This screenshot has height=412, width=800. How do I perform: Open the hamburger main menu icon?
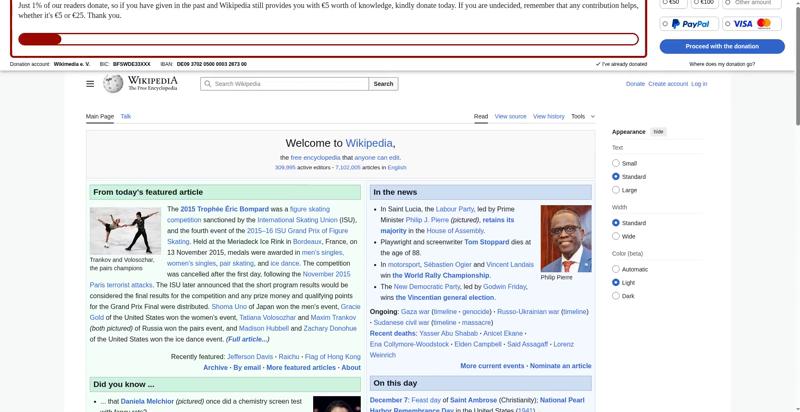pyautogui.click(x=90, y=84)
